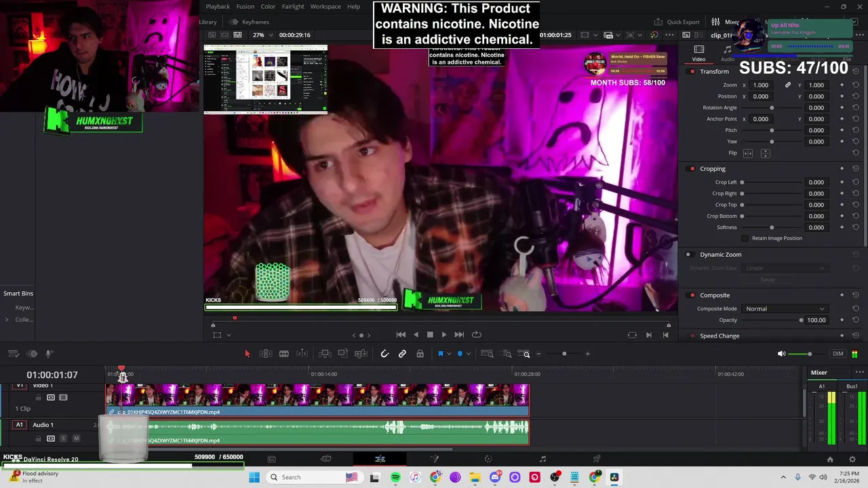Click the Full Extent Zoom icon
Image resolution: width=868 pixels, height=488 pixels.
tap(487, 354)
